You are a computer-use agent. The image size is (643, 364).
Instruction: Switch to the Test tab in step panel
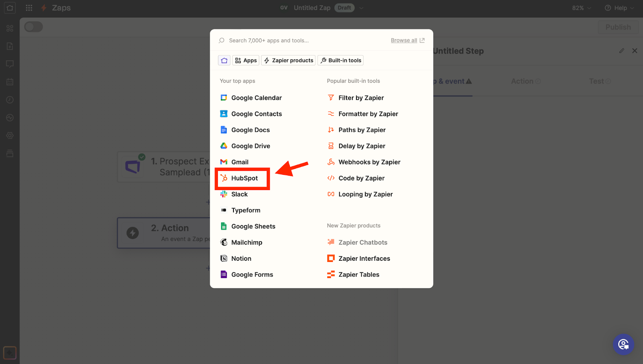pos(600,81)
